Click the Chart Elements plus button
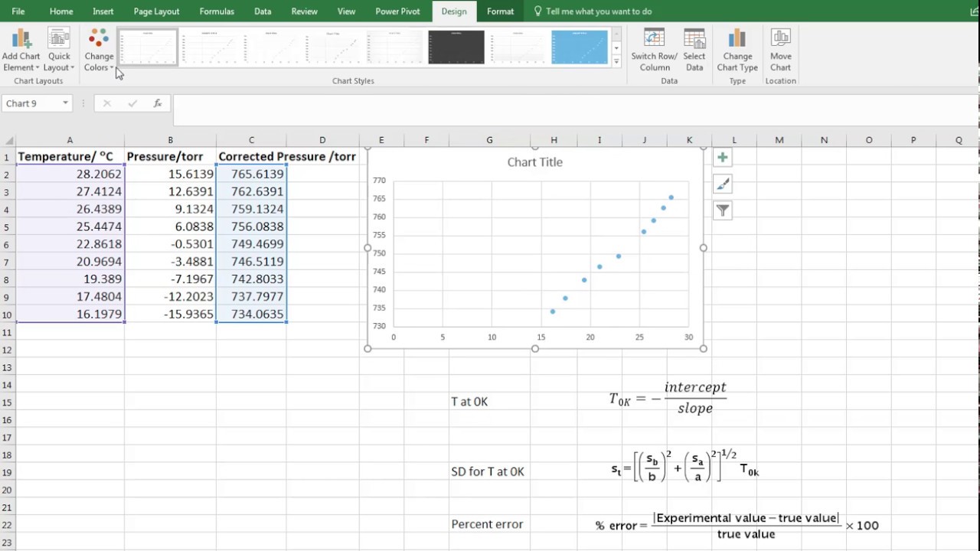The height and width of the screenshot is (551, 980). point(722,158)
